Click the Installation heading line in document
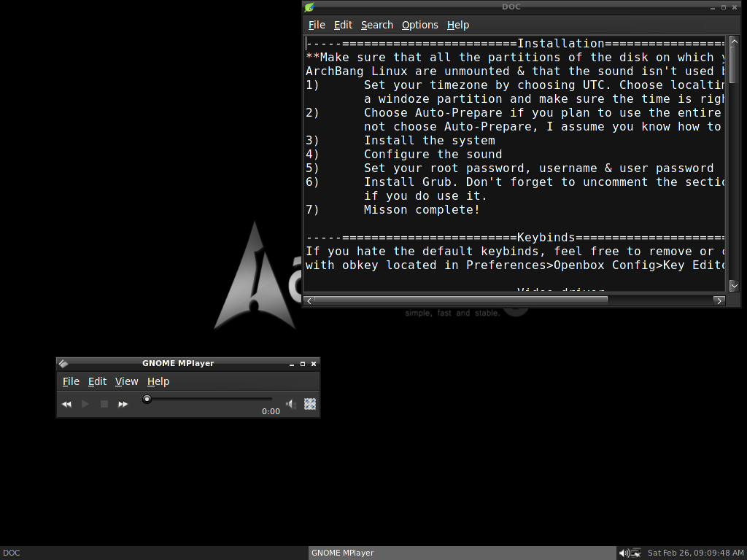Screen dimensions: 747x560 point(515,43)
